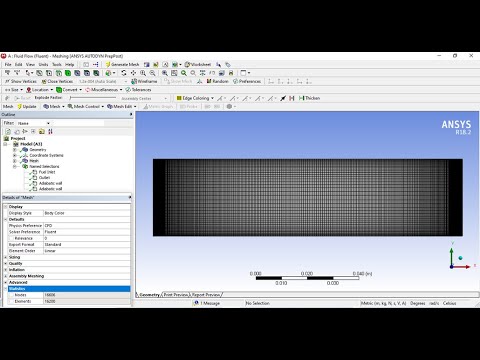Viewport: 480px width, 360px height.
Task: Tick the Nodes statistics checkbox
Action: point(11,295)
